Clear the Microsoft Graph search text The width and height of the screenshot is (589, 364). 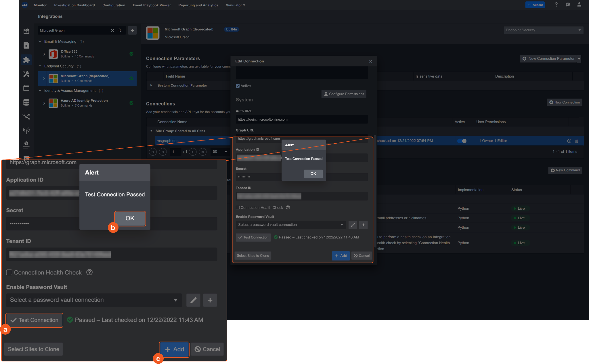[x=112, y=30]
